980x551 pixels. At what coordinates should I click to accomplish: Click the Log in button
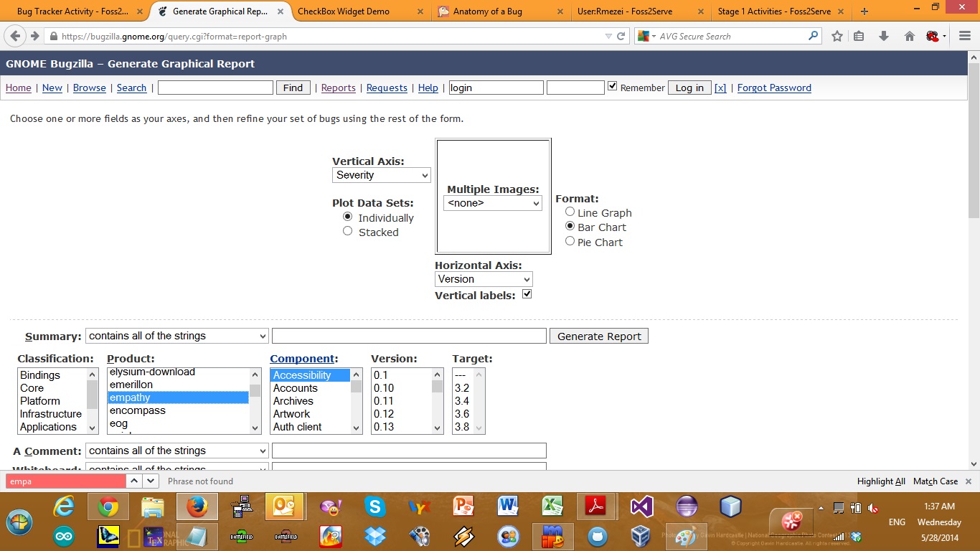point(689,88)
